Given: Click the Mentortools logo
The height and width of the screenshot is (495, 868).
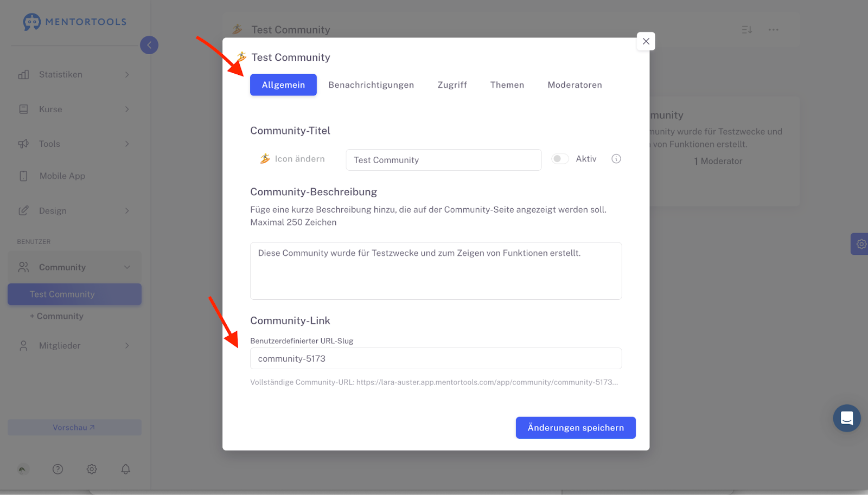Looking at the screenshot, I should click(x=75, y=22).
